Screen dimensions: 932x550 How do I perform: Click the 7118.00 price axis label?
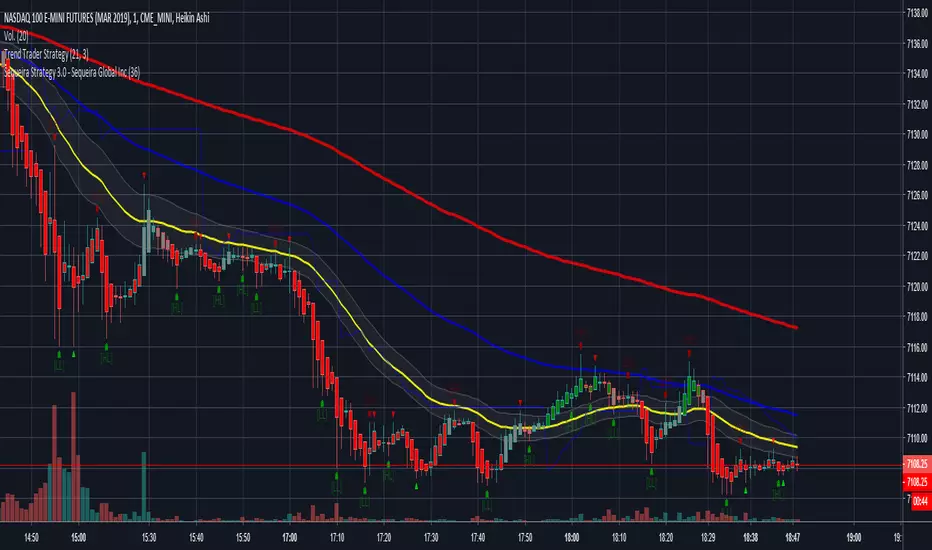pyautogui.click(x=917, y=316)
